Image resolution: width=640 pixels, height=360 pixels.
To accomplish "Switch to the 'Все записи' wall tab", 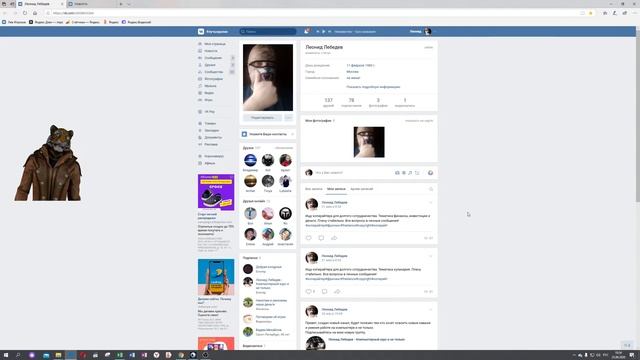I will tap(313, 189).
